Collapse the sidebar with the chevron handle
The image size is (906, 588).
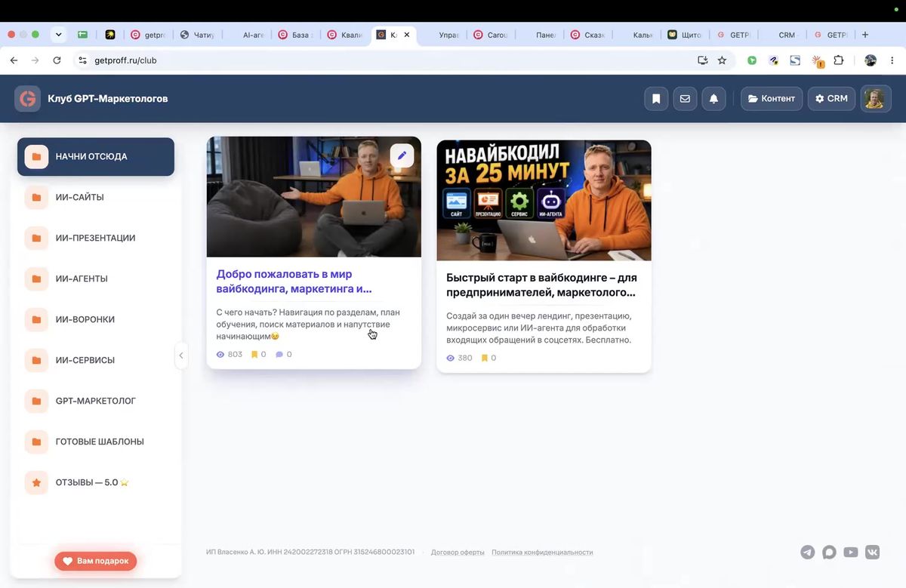coord(181,356)
